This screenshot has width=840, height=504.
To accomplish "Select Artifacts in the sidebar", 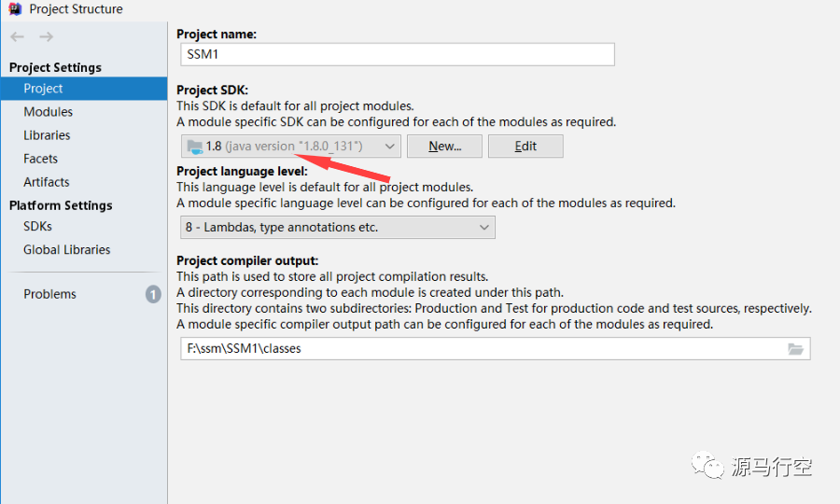I will (x=47, y=182).
